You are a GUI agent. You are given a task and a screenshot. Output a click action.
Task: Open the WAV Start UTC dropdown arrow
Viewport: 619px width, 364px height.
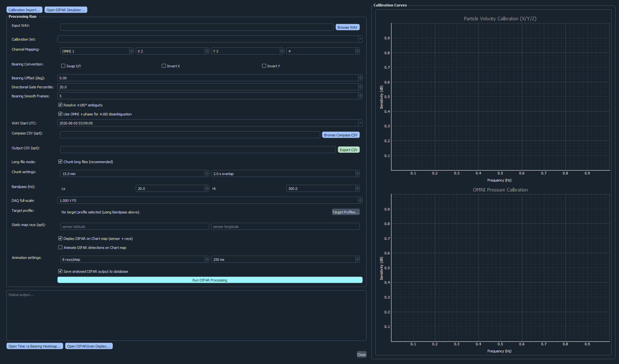[360, 123]
